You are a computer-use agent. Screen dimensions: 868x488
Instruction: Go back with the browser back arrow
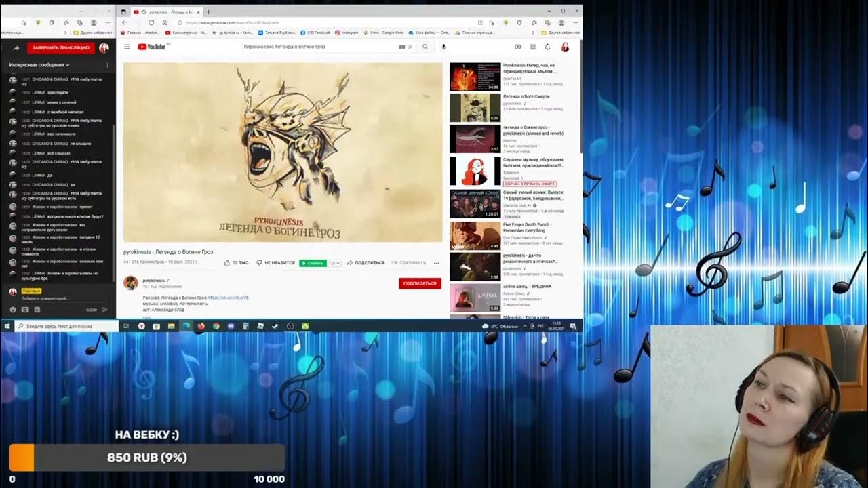click(124, 22)
